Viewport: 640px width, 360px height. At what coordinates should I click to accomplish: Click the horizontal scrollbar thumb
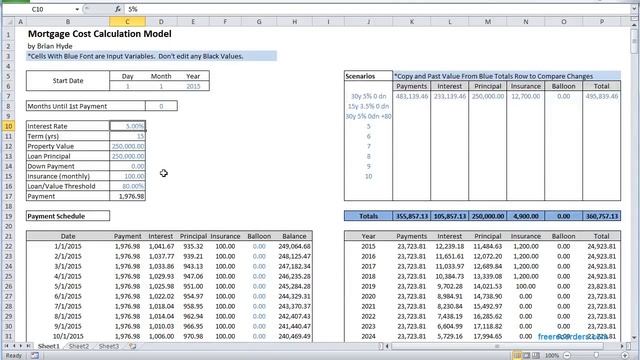[497, 346]
